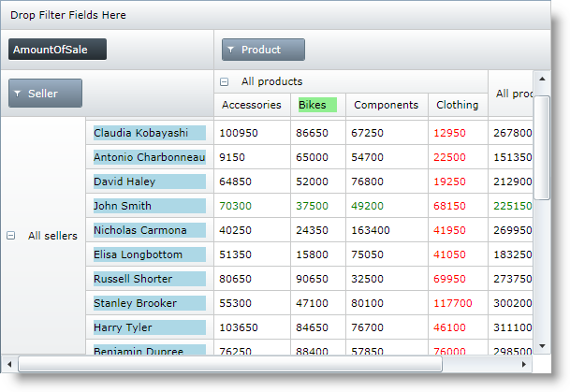Select the Accessories column header
This screenshot has width=570, height=392.
(x=252, y=106)
